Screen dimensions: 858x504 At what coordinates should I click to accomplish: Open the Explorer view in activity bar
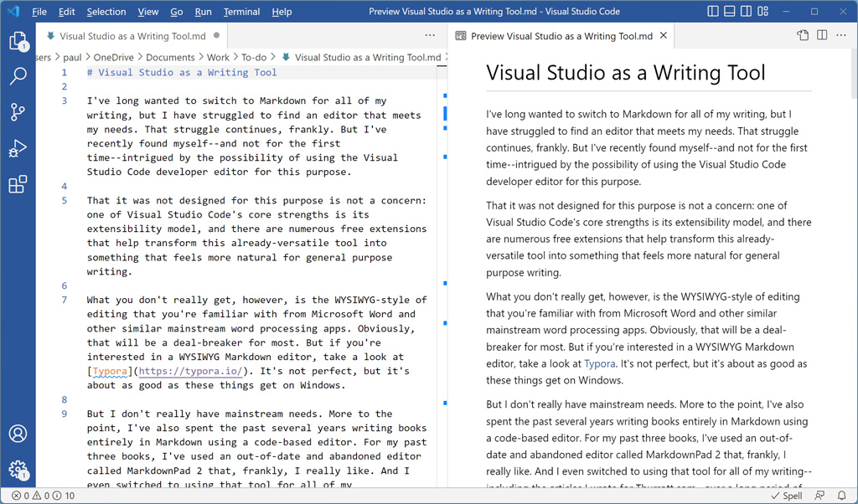[x=18, y=41]
